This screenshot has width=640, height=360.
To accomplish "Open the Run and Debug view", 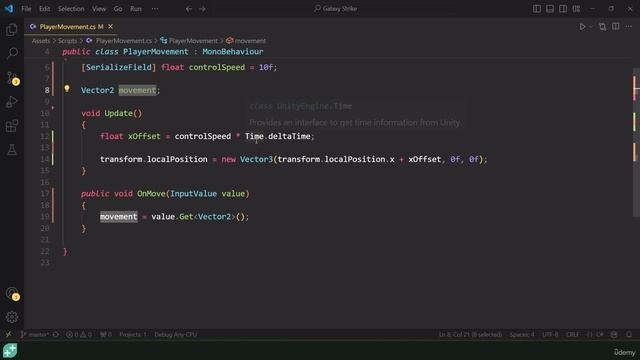I will (x=12, y=102).
